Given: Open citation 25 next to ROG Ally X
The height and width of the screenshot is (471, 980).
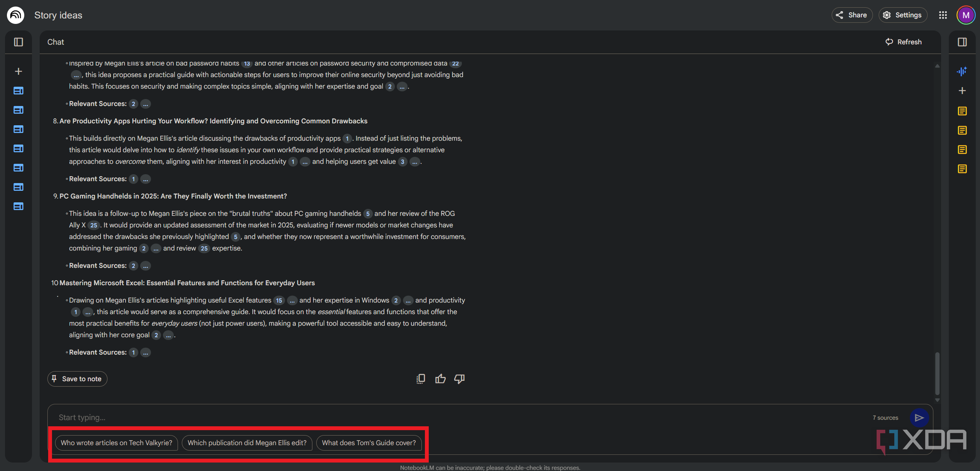Looking at the screenshot, I should click(x=94, y=225).
